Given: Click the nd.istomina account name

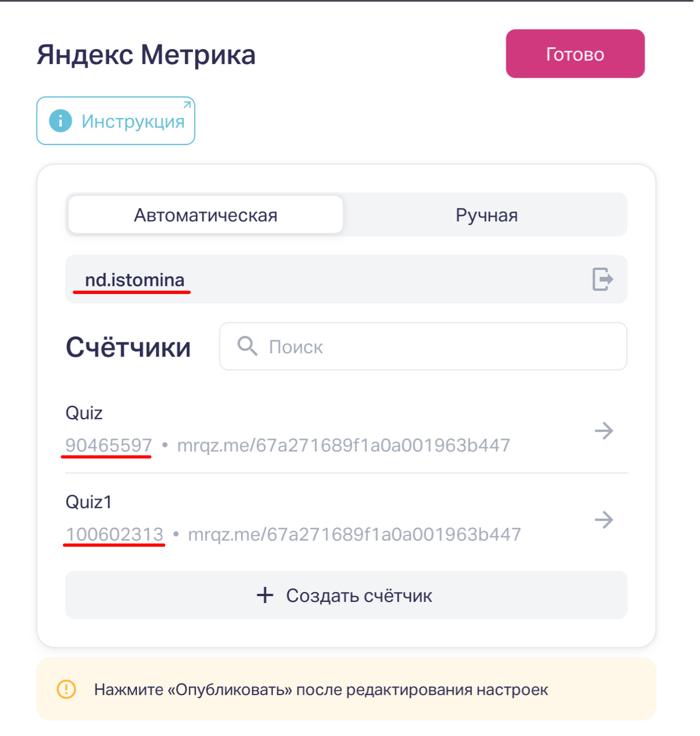Looking at the screenshot, I should pos(135,280).
